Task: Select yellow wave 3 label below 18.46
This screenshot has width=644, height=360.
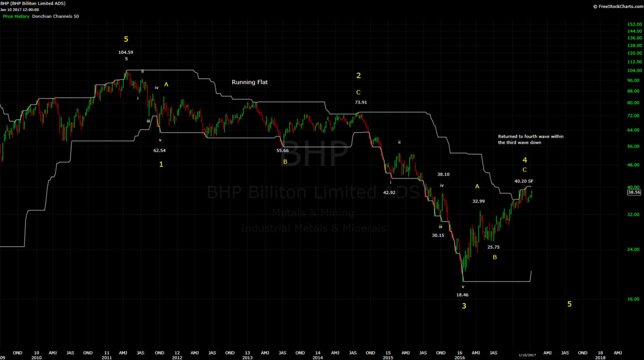Action: [x=464, y=306]
